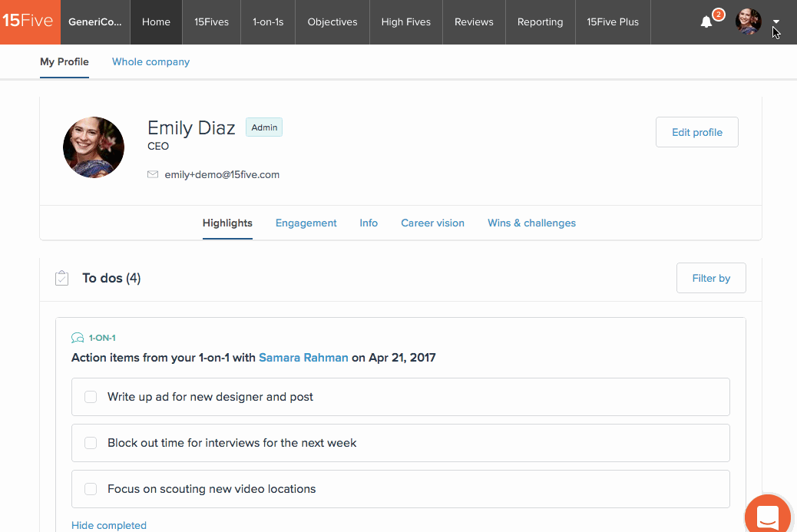
Task: Click the To dos clipboard icon
Action: coord(61,278)
